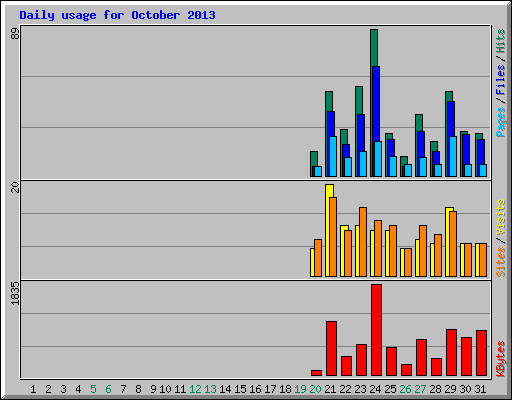Select the red KBytes bar for day 26
512x400 pixels.
(x=406, y=370)
